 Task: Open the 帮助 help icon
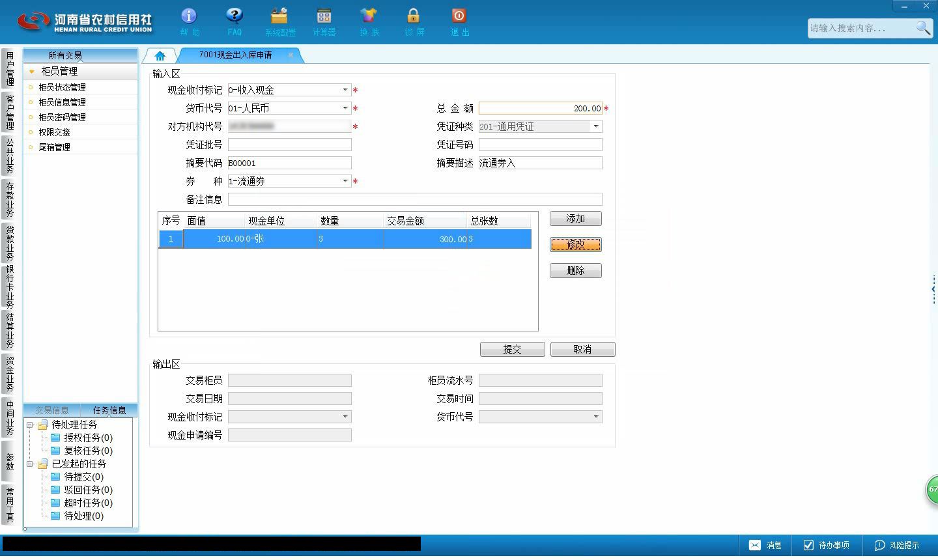coord(189,21)
